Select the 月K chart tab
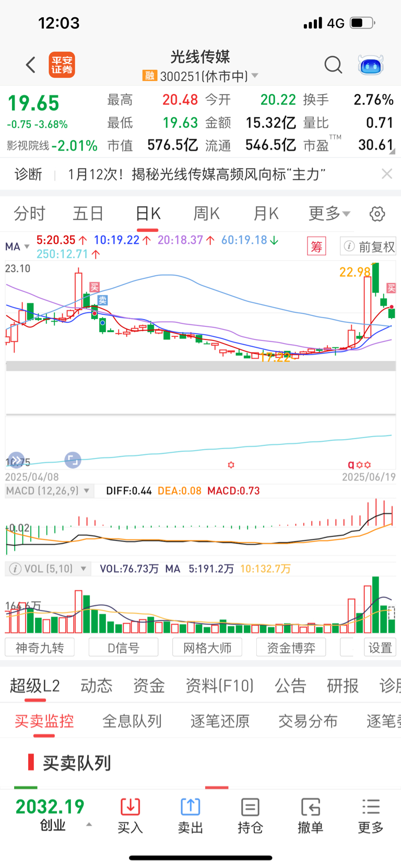The height and width of the screenshot is (868, 401). coord(266,214)
